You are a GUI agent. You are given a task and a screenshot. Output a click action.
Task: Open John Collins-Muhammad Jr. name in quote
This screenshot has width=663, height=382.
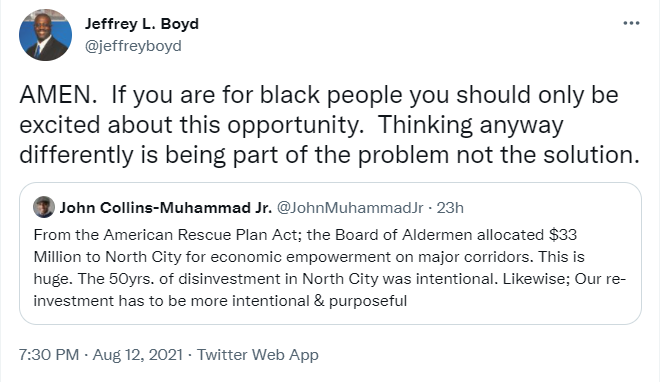[x=165, y=208]
